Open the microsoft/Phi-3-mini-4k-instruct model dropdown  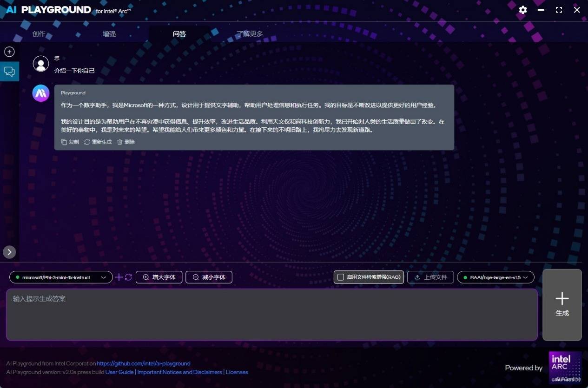[x=61, y=277]
